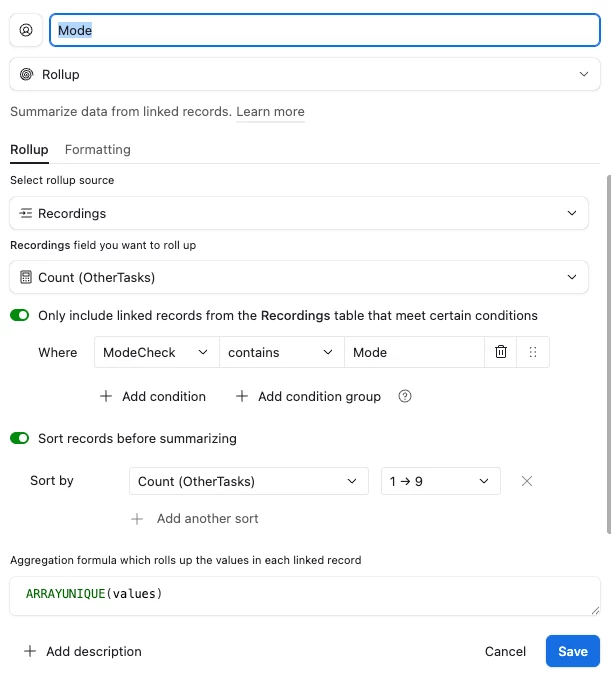Open the Learn more link
Image resolution: width=611 pixels, height=675 pixels.
[x=270, y=112]
